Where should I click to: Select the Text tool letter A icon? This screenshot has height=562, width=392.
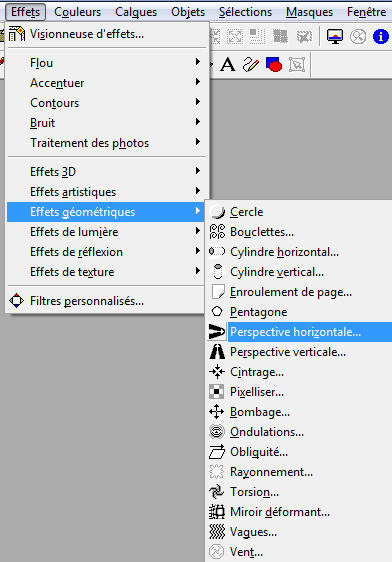coord(228,65)
